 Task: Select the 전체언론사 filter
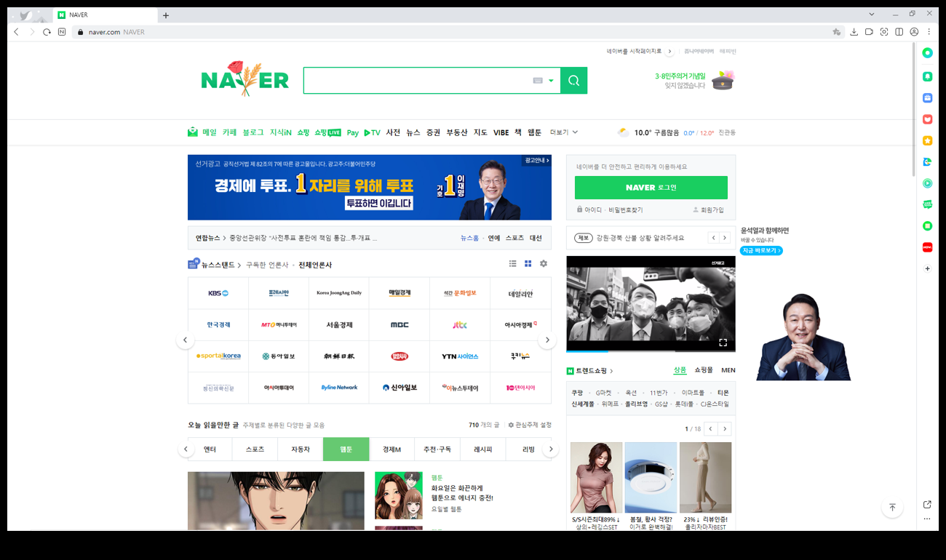[315, 265]
